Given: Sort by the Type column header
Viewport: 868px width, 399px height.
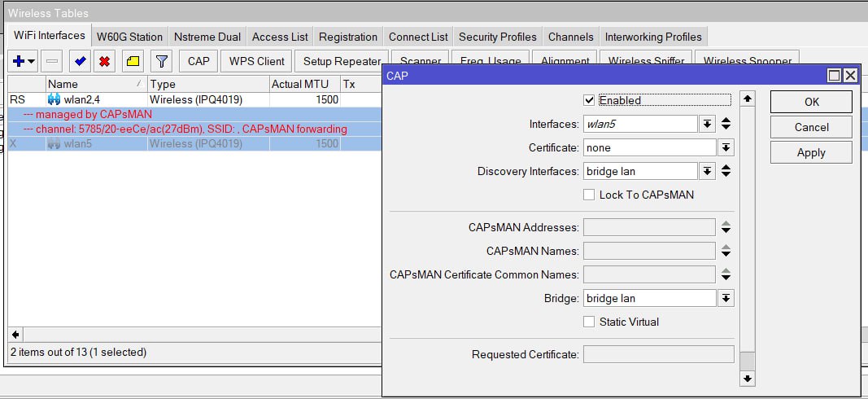Looking at the screenshot, I should click(208, 84).
